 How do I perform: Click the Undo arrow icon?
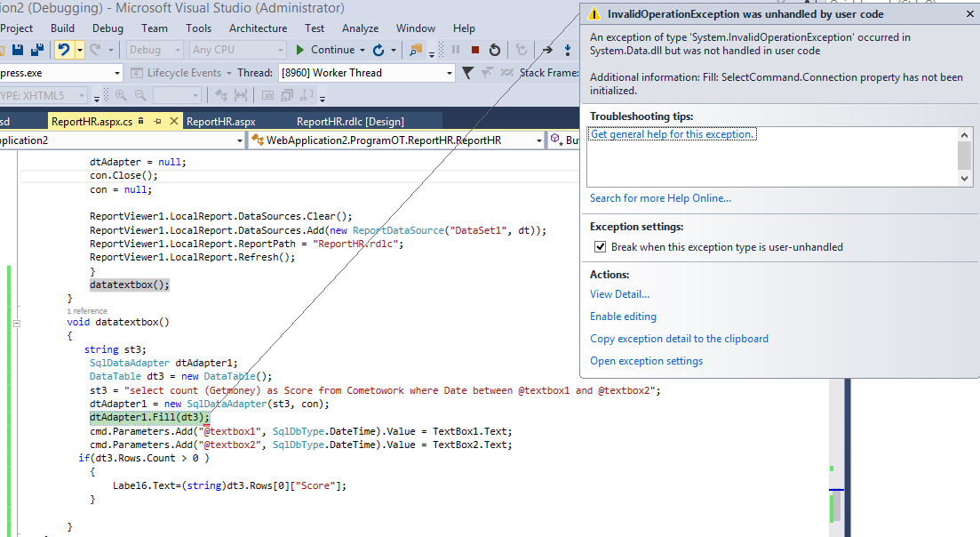pyautogui.click(x=65, y=50)
